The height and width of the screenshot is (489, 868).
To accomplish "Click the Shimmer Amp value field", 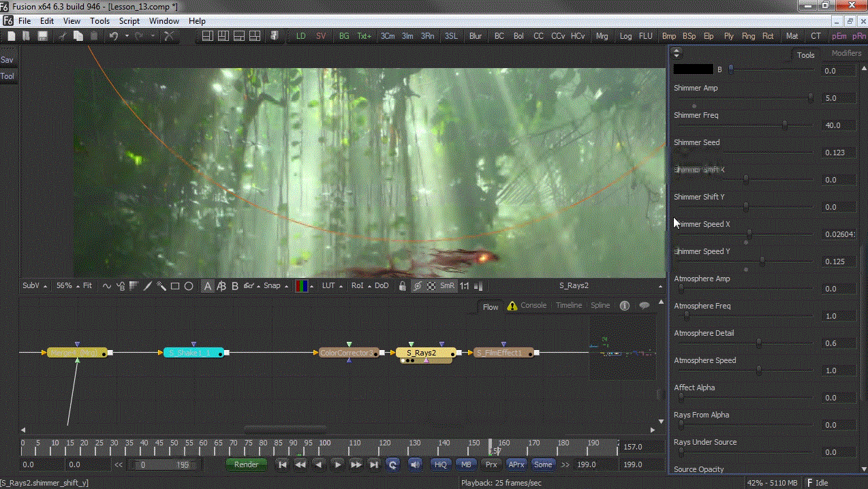I will pos(839,98).
